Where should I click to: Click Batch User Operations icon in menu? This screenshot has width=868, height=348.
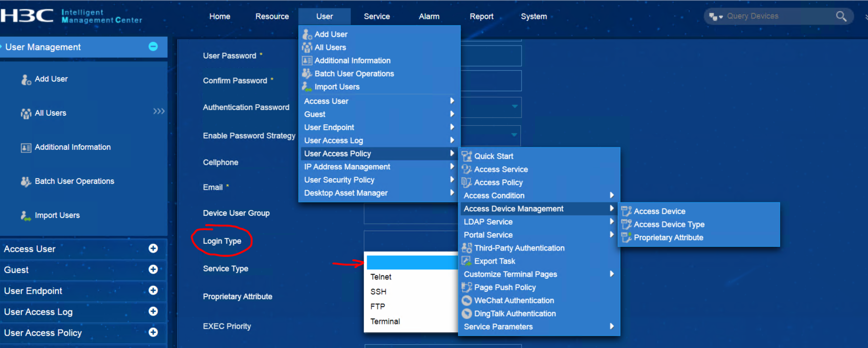[x=307, y=74]
